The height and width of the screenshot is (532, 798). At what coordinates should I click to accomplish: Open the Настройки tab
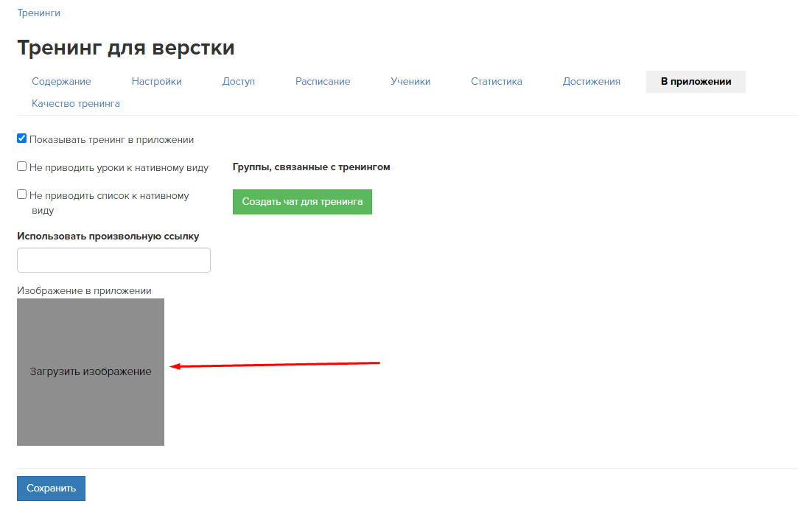coord(156,81)
